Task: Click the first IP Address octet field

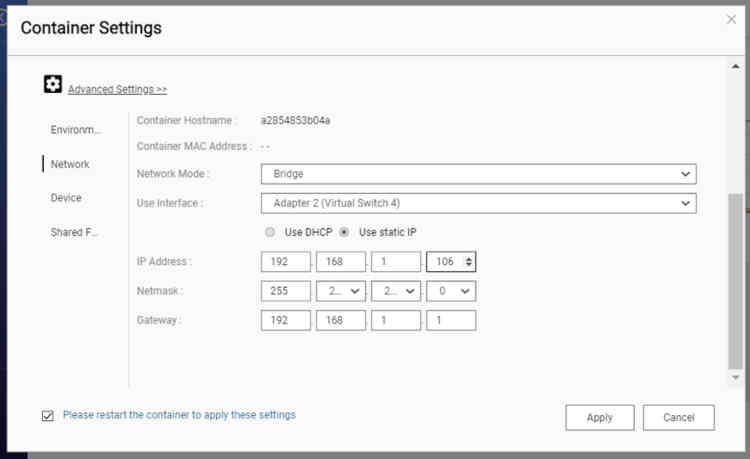Action: pos(285,261)
